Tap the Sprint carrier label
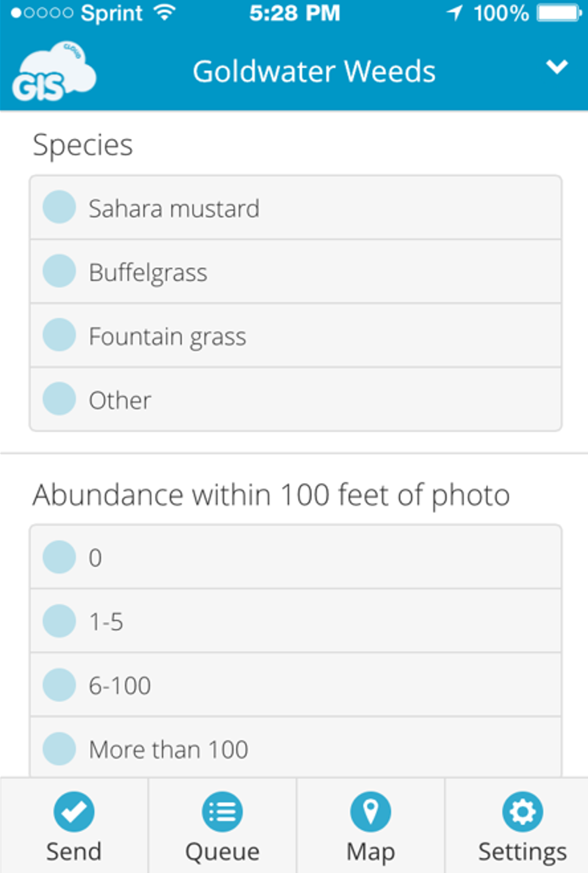Image resolution: width=588 pixels, height=873 pixels. (x=111, y=13)
